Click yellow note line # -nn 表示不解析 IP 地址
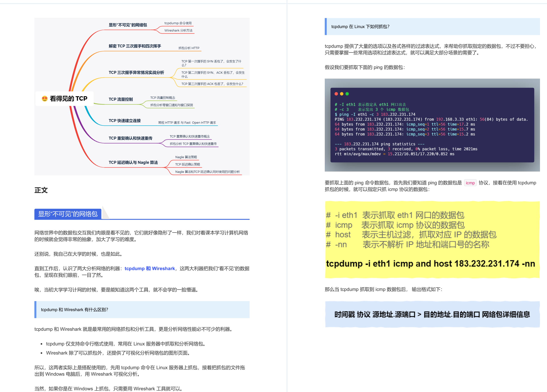The width and height of the screenshot is (547, 392). pos(408,245)
